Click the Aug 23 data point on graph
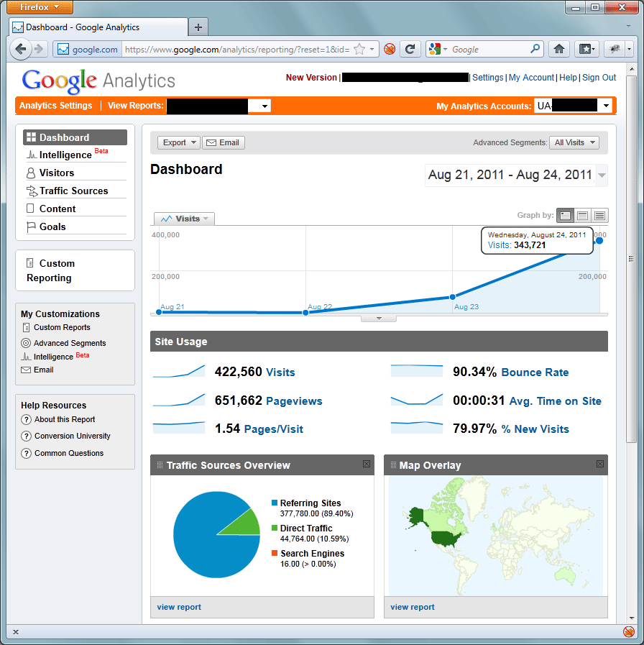This screenshot has width=644, height=645. [x=452, y=296]
